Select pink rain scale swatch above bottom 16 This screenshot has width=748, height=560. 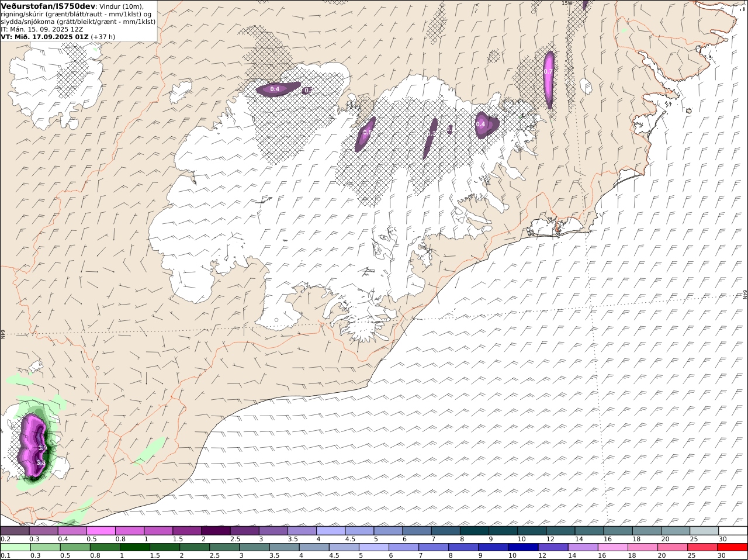[612, 547]
